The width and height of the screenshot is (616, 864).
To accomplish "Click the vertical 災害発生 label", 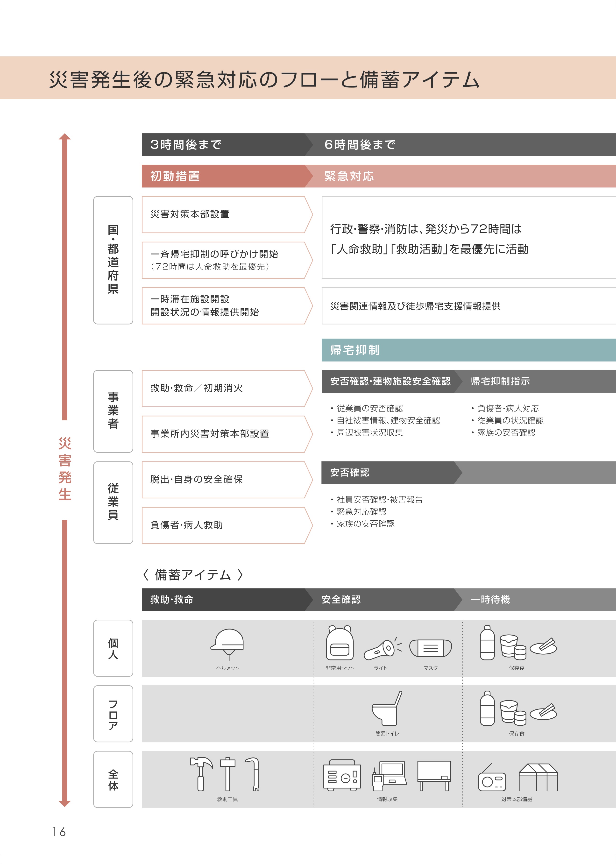I will click(65, 469).
